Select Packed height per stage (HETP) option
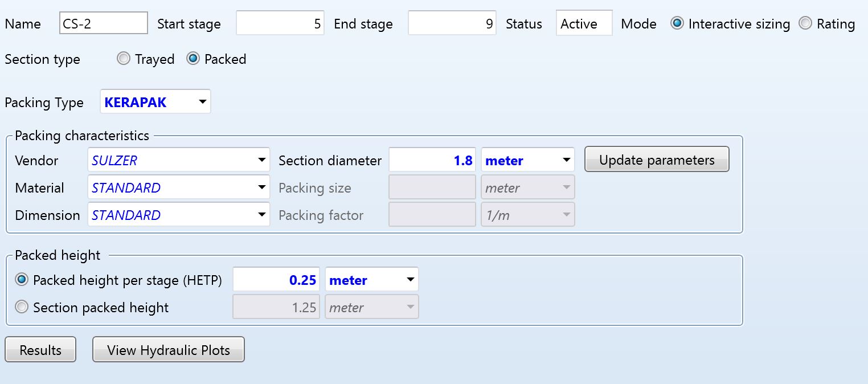868x384 pixels. pyautogui.click(x=22, y=280)
